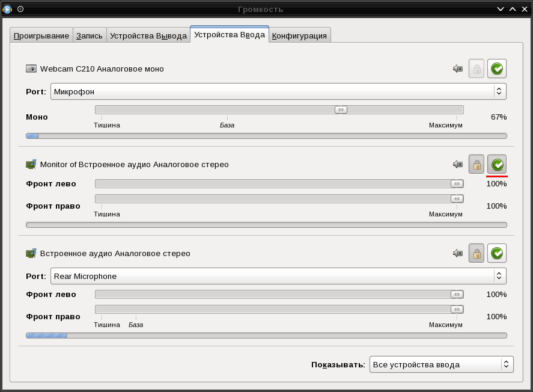Screen dimensions: 533x392
Task: Mute Встроенное аудио Аналоговое стерео input
Action: pyautogui.click(x=458, y=254)
